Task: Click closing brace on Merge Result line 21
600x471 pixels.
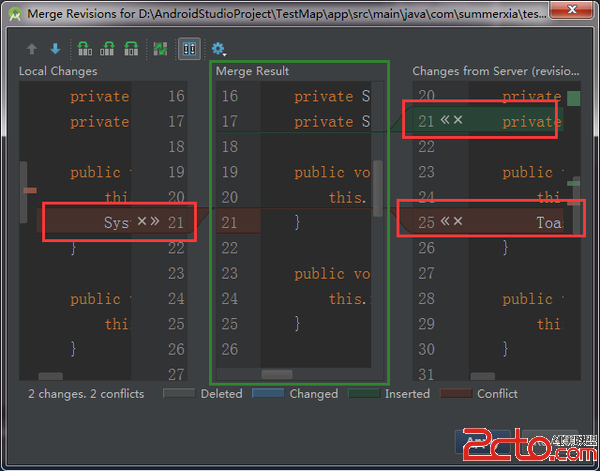Action: click(297, 222)
